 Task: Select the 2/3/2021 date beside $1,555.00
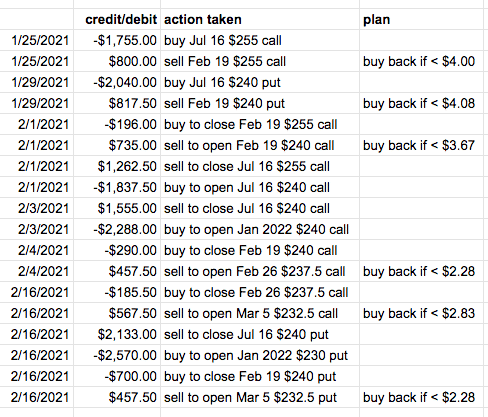(x=37, y=208)
